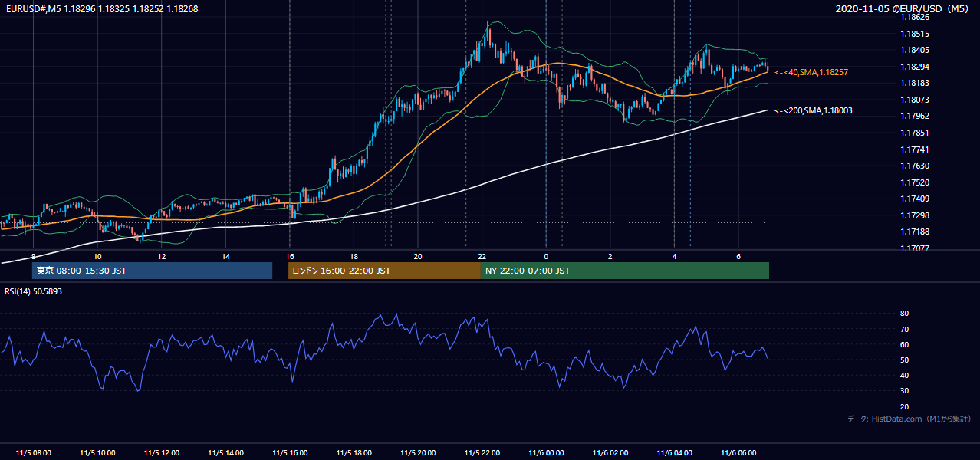Click hour tick '22' on the upper time axis
The image size is (980, 460).
(482, 256)
